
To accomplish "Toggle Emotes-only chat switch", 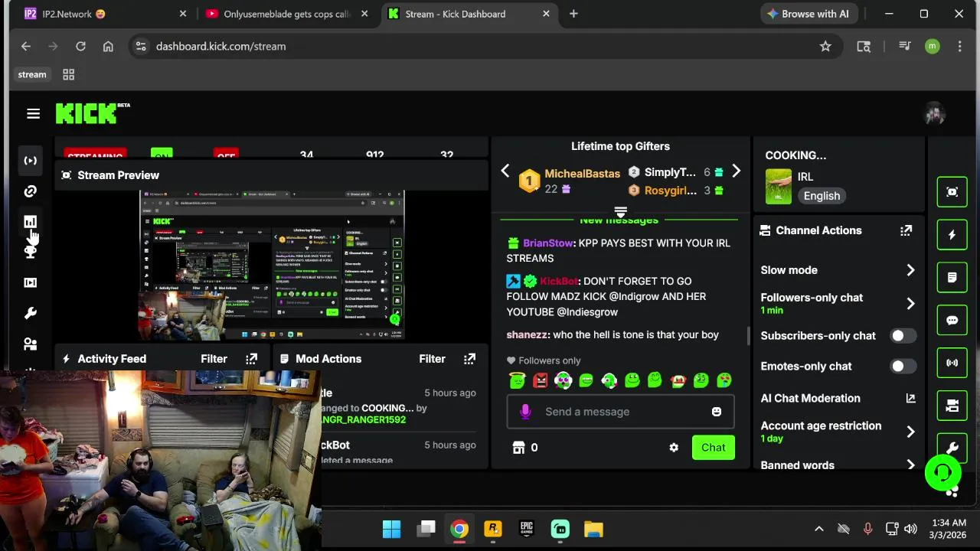I will pyautogui.click(x=903, y=367).
